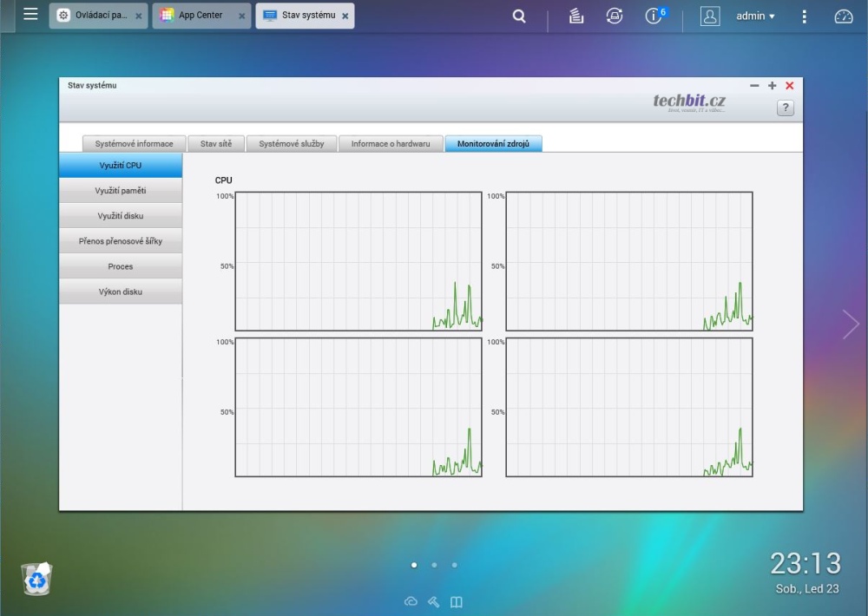Click the book icon at bottom
This screenshot has height=616, width=868.
click(x=457, y=602)
